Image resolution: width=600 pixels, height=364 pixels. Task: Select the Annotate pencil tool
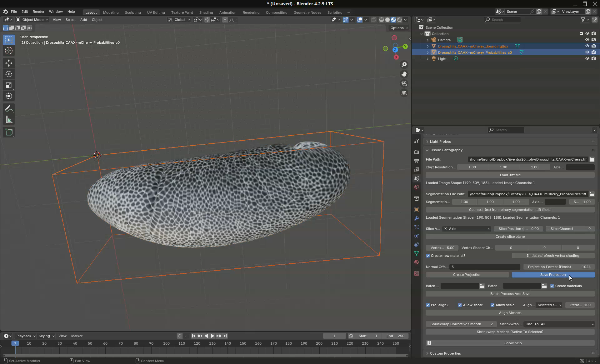9,109
